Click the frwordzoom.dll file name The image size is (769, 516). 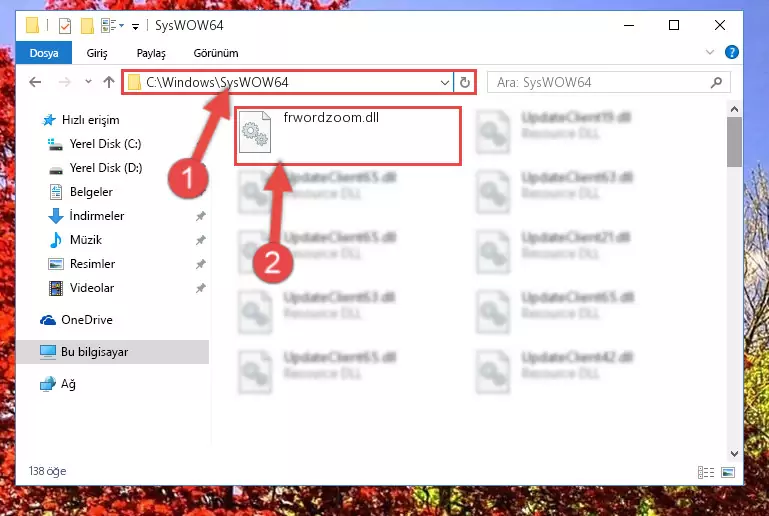331,118
